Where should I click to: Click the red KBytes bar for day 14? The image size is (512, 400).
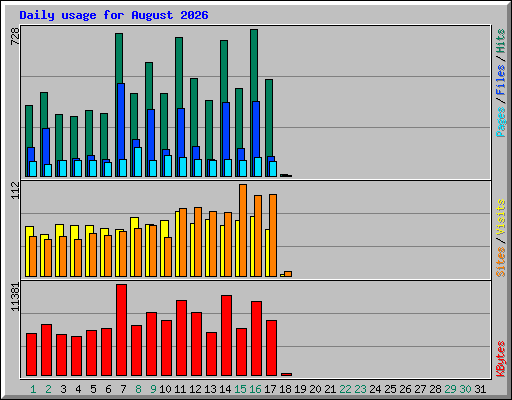(226, 335)
